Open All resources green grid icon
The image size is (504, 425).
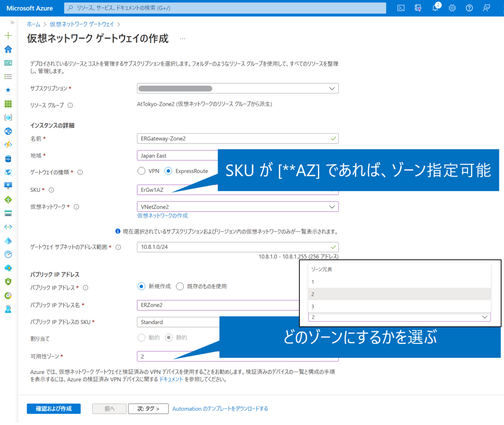tap(8, 104)
